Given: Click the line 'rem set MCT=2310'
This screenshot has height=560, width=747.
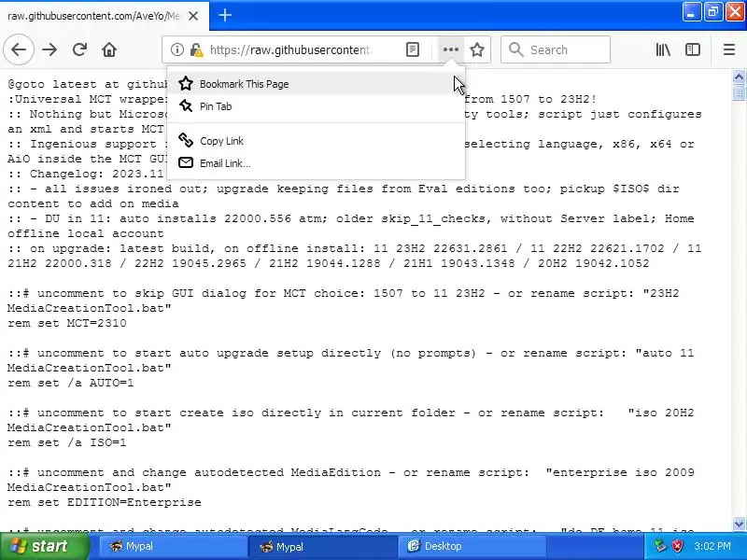Looking at the screenshot, I should point(67,323).
